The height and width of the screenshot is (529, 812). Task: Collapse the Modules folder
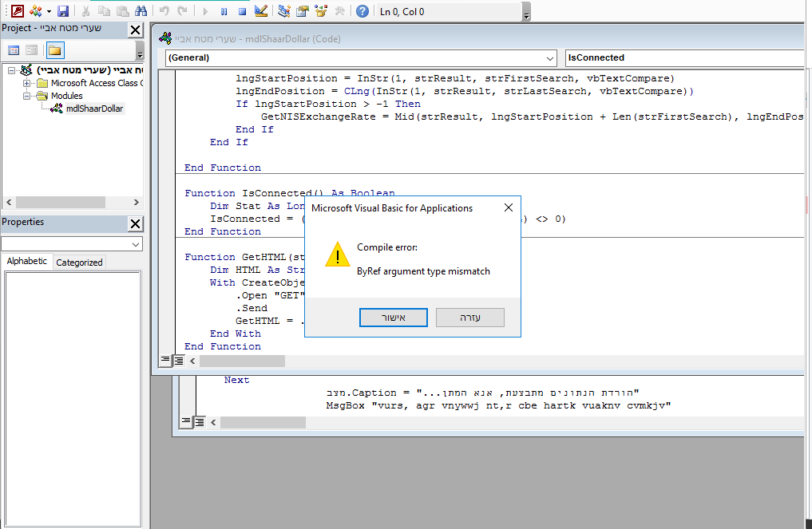tap(26, 96)
